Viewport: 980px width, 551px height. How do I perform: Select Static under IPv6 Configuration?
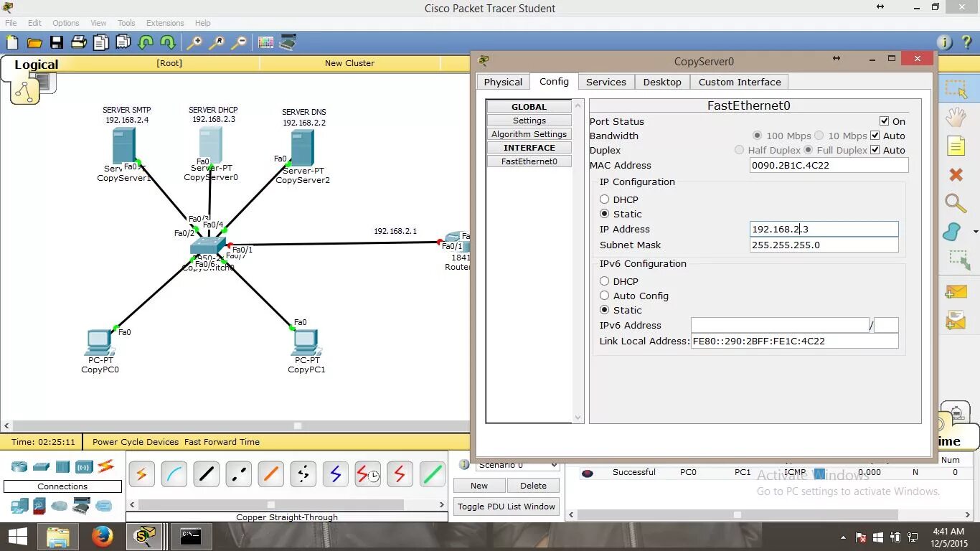[x=604, y=310]
